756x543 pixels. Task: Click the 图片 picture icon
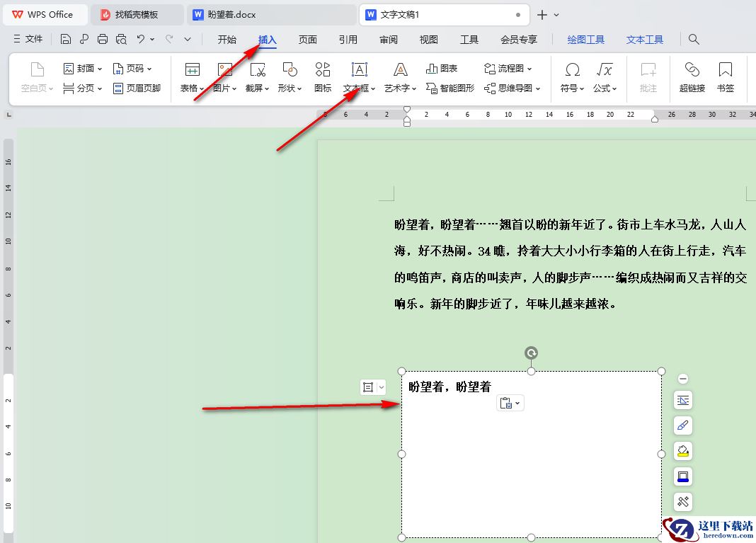click(x=224, y=69)
